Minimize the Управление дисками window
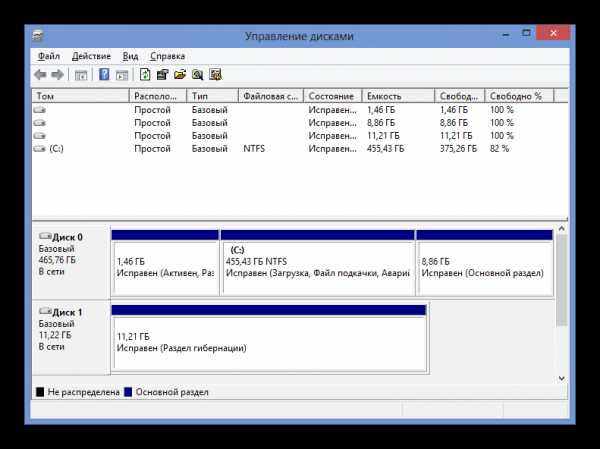The height and width of the screenshot is (449, 600). click(x=506, y=34)
